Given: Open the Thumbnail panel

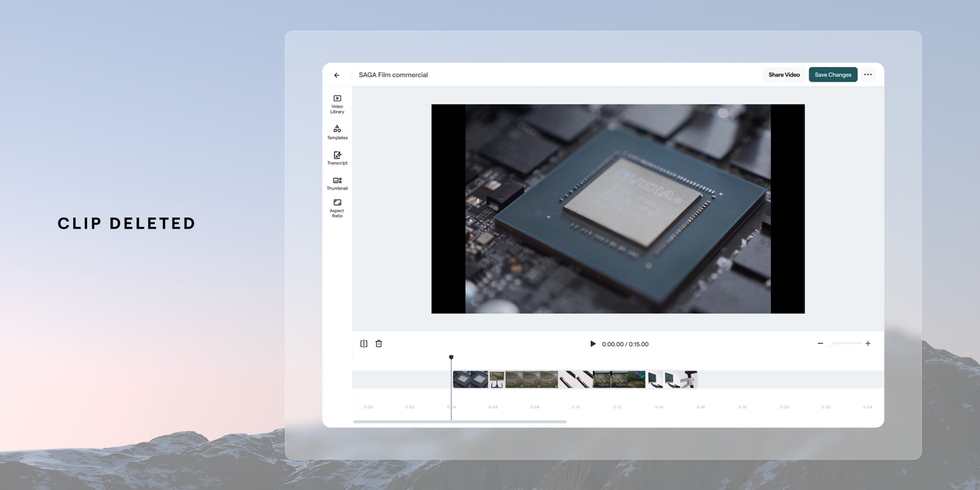Looking at the screenshot, I should point(337,184).
